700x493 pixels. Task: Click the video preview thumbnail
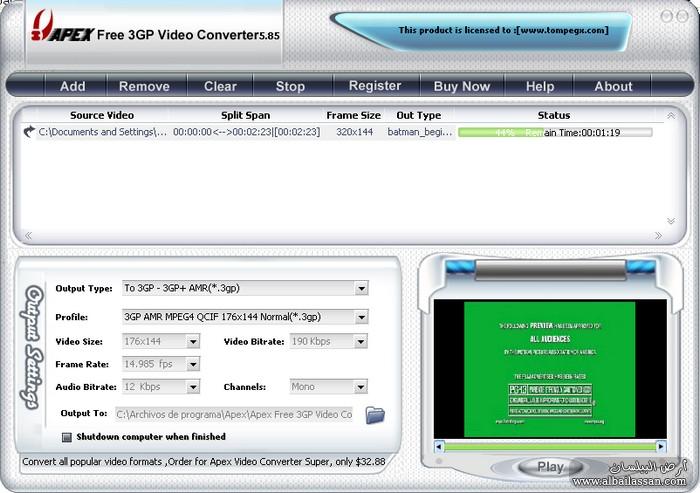coord(550,369)
